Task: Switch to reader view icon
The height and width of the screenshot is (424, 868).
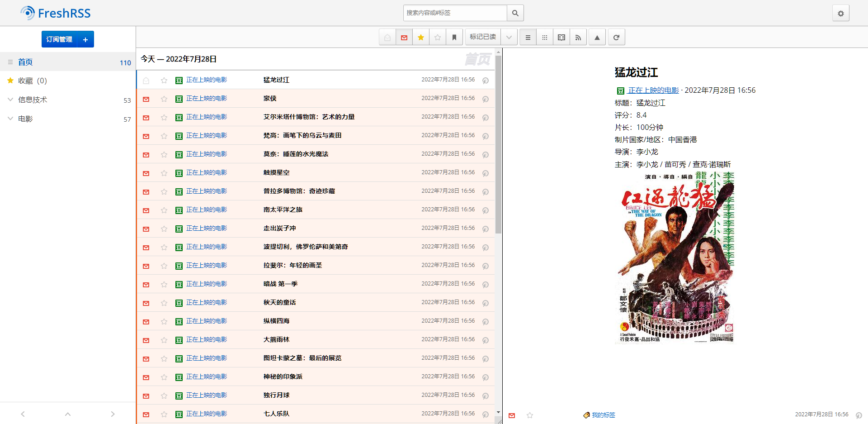Action: pyautogui.click(x=561, y=38)
